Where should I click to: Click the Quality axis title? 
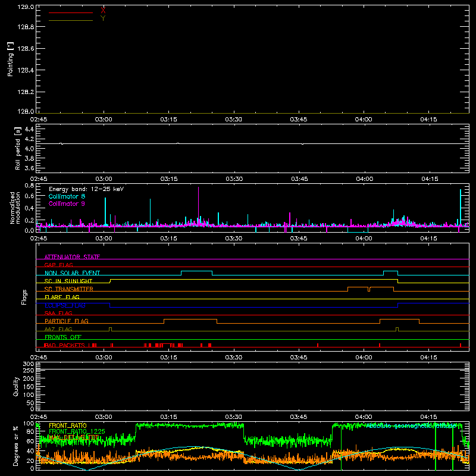point(16,386)
